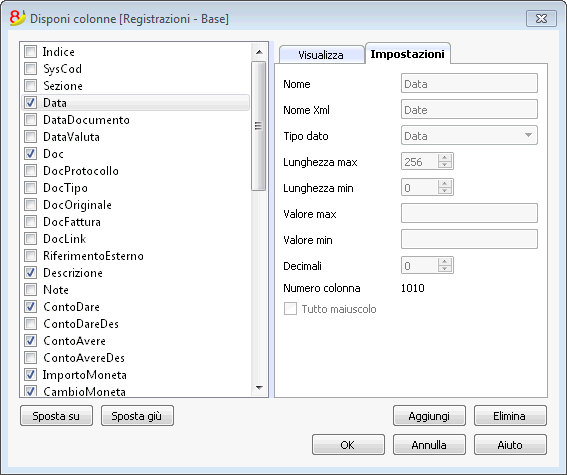Image resolution: width=567 pixels, height=475 pixels.
Task: Click into the Valore max input field
Action: click(469, 213)
